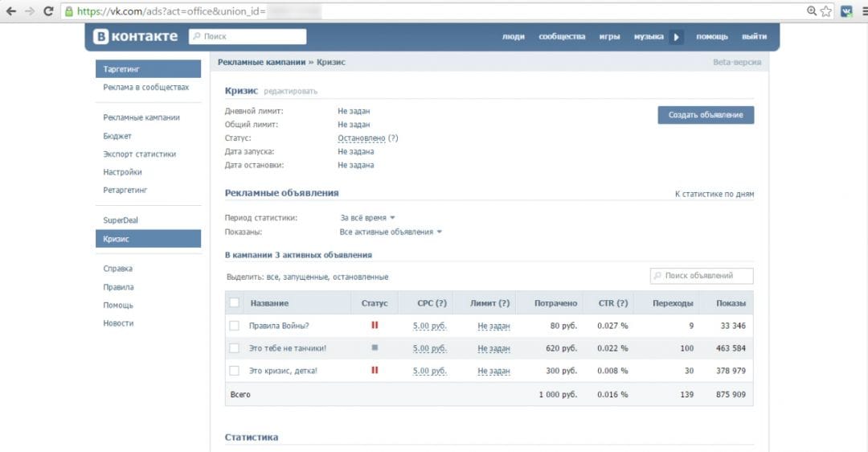Click выйти to log out

(755, 36)
